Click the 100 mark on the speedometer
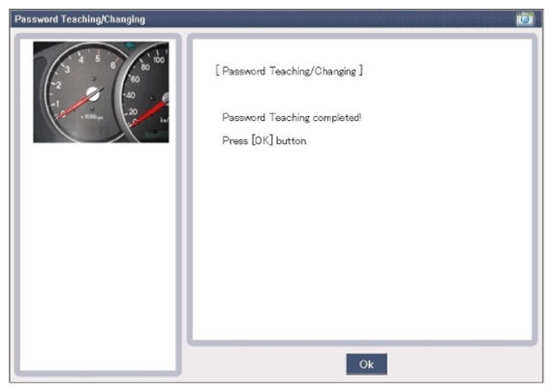Screen dimensions: 553x392 159,60
